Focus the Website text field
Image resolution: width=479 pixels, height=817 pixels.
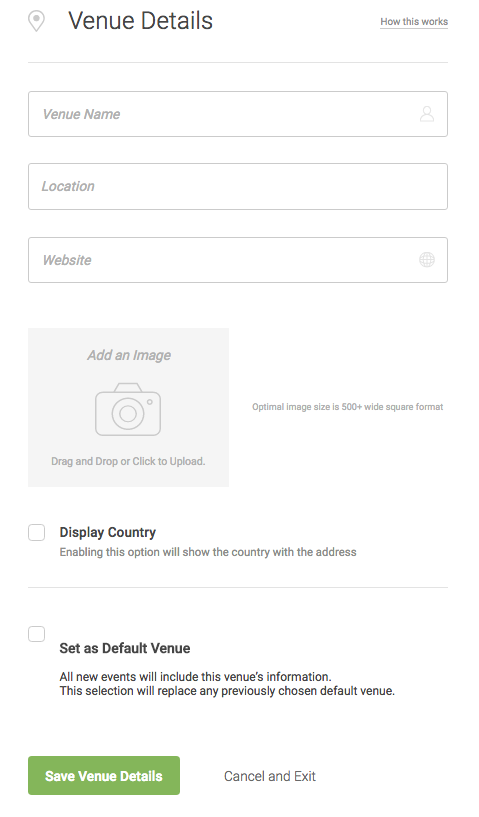click(x=238, y=260)
